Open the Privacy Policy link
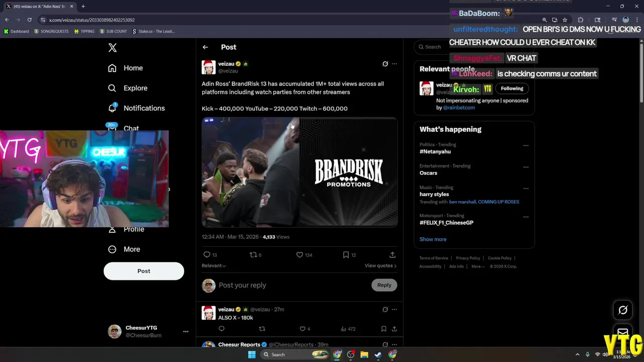Screen dimensions: 644x362 pos(468,258)
